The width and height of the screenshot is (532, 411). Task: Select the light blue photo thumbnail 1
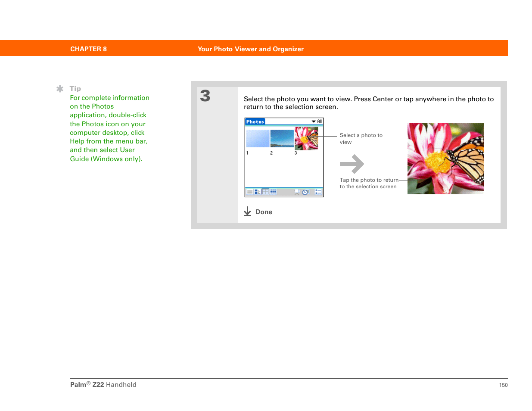(258, 138)
